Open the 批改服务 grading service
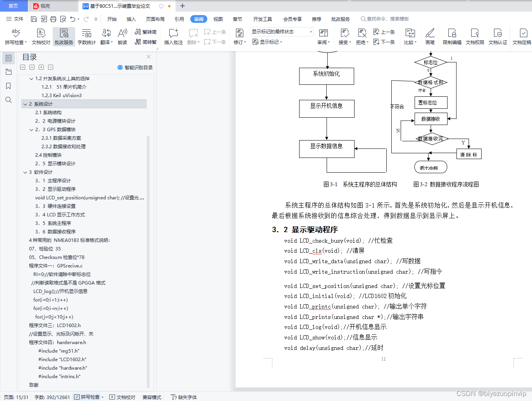 (64, 37)
